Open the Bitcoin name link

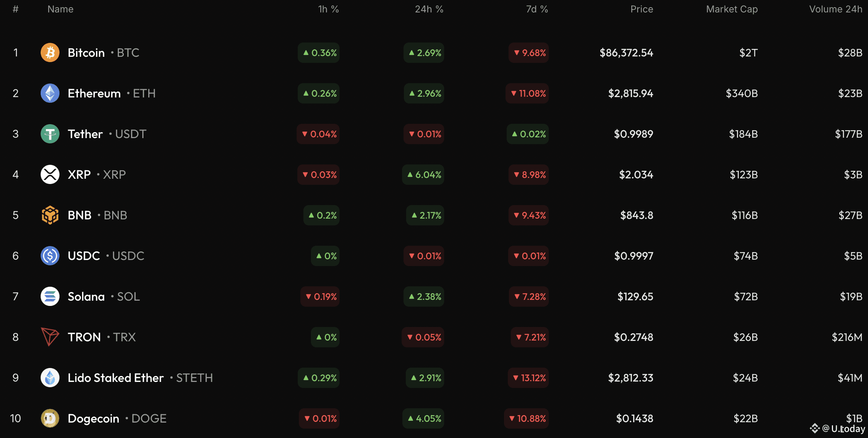click(86, 53)
